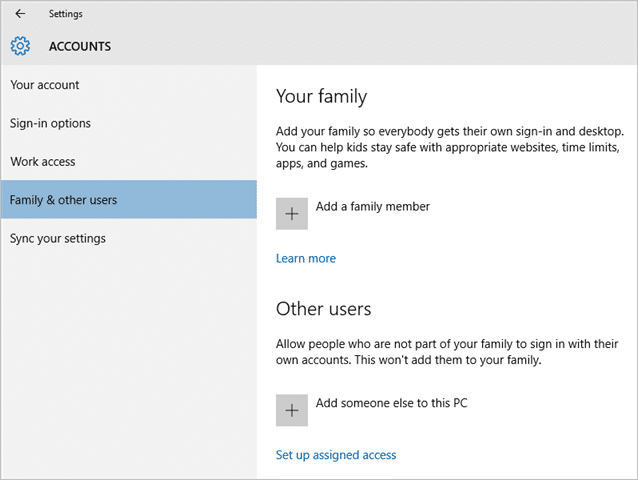
Task: Select Work access in the sidebar
Action: click(43, 161)
